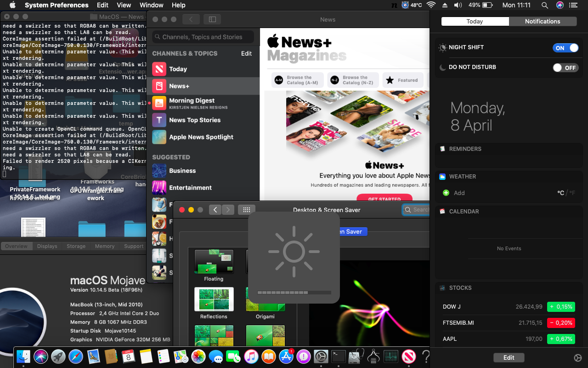588x368 pixels.
Task: Open Messages speech bubble in Dock
Action: coord(215,356)
